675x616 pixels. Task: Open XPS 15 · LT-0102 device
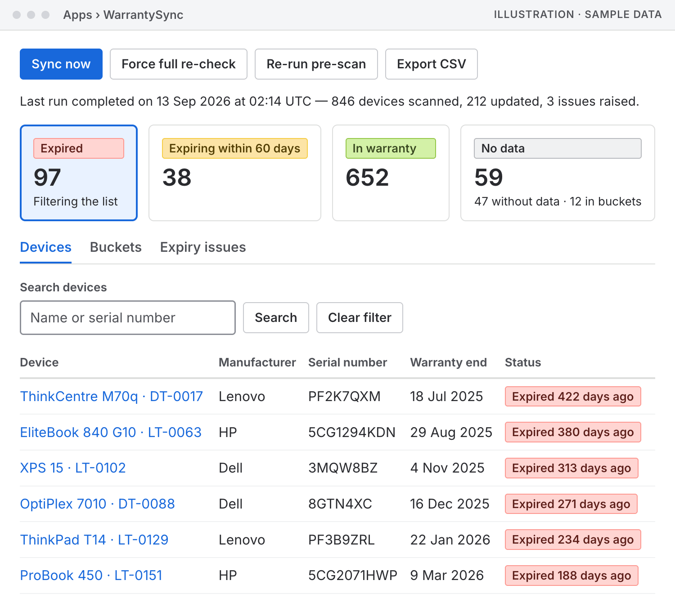tap(73, 468)
